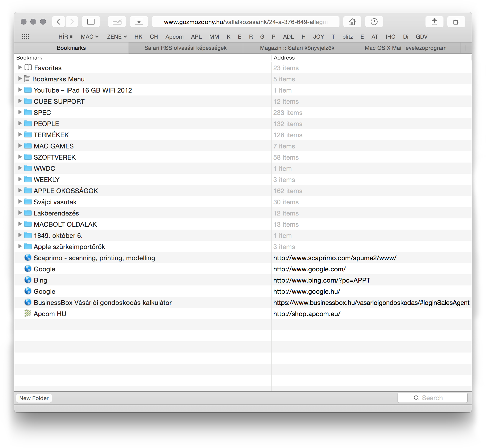
Task: Sort by the Bookmark column header
Action: coord(143,58)
